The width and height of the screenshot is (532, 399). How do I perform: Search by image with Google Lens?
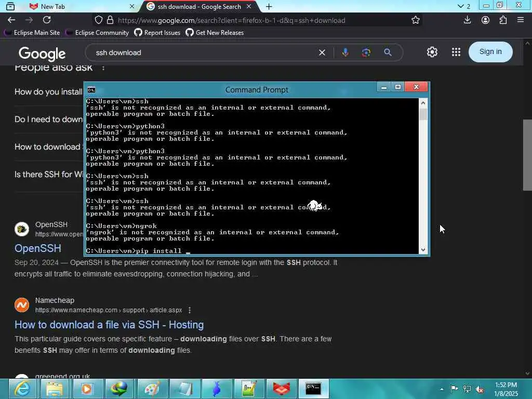pyautogui.click(x=366, y=52)
